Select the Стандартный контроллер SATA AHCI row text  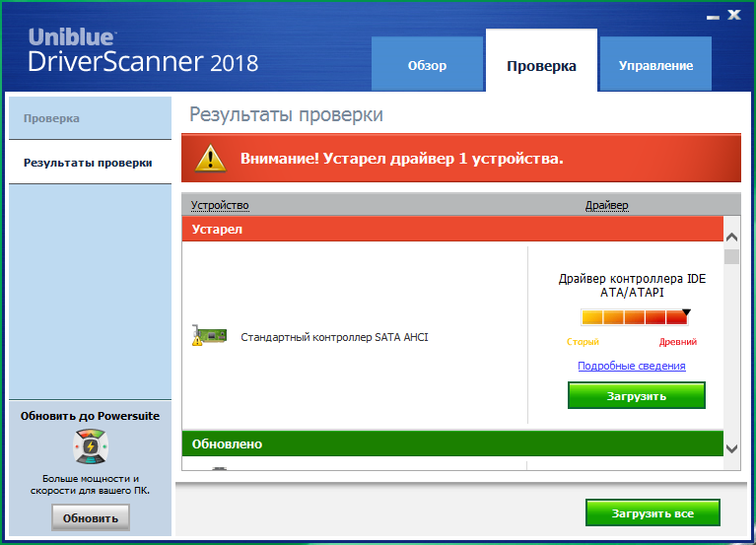334,337
